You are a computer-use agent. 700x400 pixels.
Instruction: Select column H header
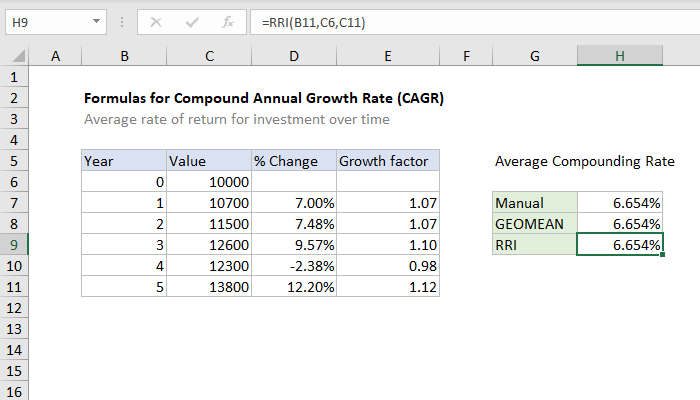(x=620, y=56)
